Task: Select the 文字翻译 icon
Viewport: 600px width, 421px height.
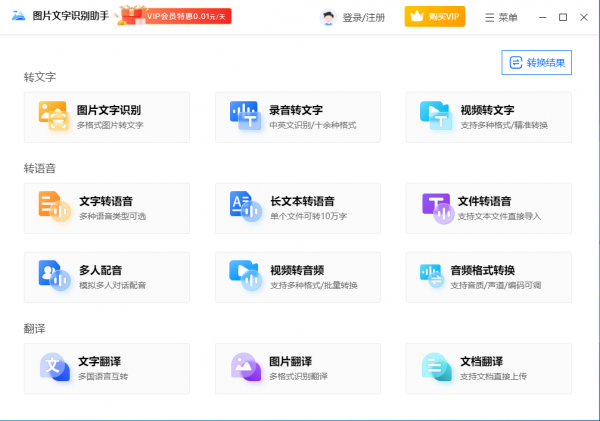Action: (x=53, y=367)
